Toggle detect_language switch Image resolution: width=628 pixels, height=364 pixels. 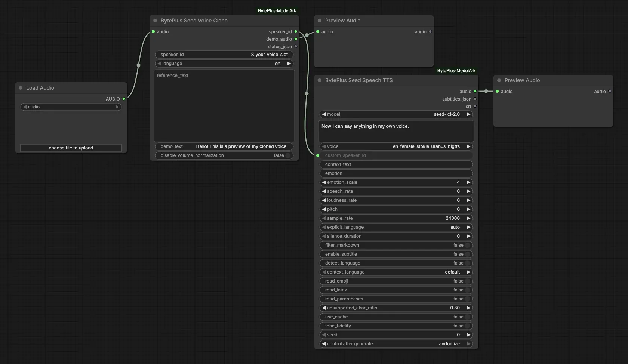(x=468, y=263)
